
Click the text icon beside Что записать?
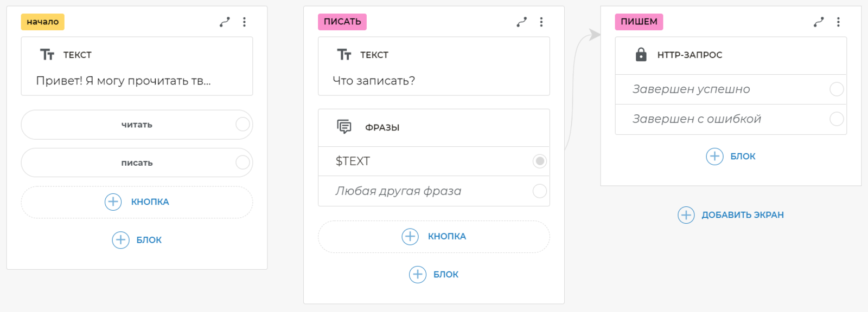click(x=344, y=55)
